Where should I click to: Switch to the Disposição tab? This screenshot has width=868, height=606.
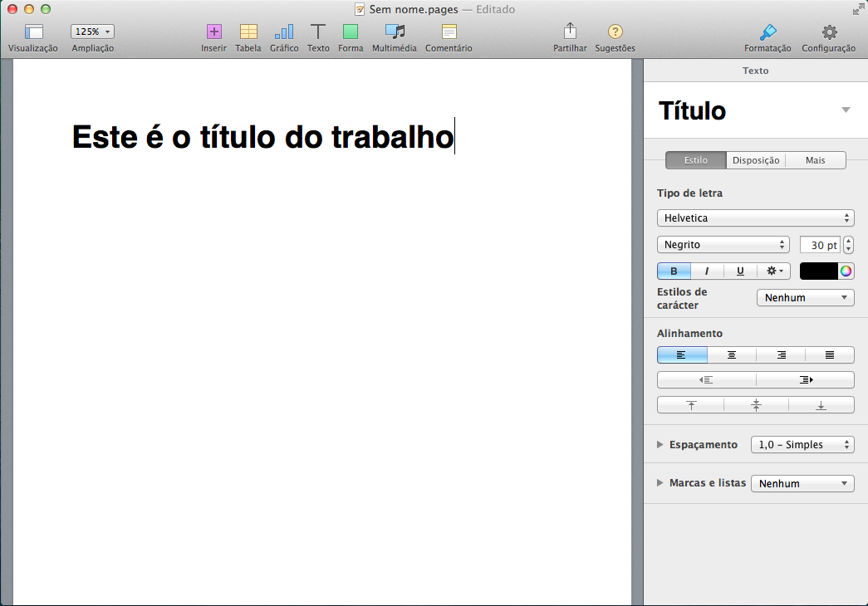pos(756,160)
